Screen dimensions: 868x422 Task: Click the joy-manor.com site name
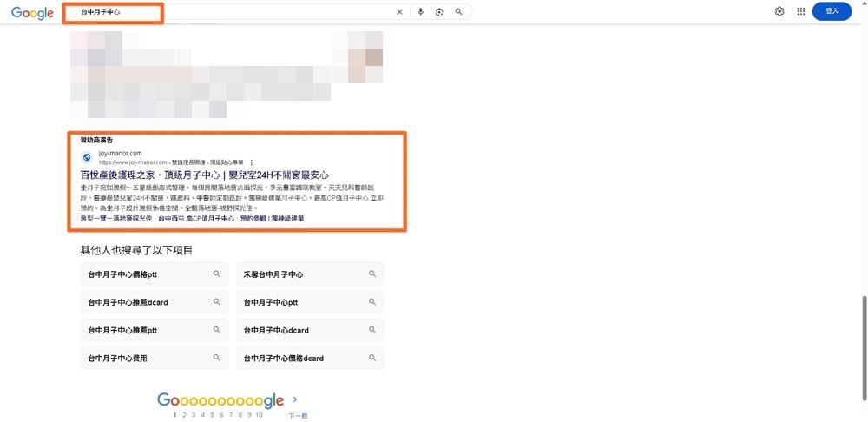point(120,153)
